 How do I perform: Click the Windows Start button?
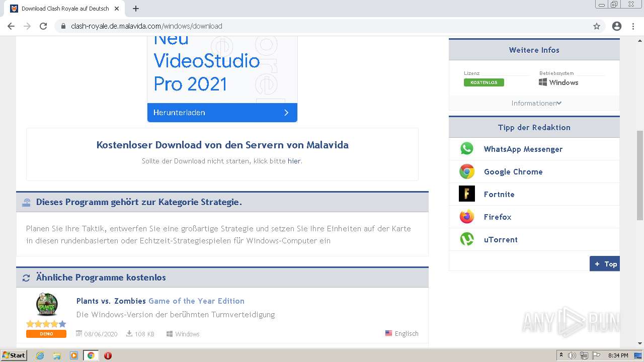coord(14,355)
